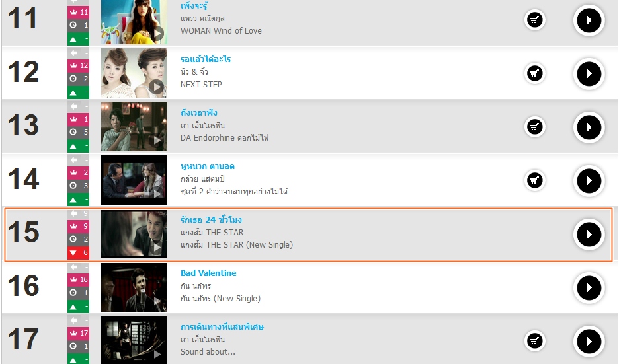Play rank 17 Sound about... track

coord(589,342)
